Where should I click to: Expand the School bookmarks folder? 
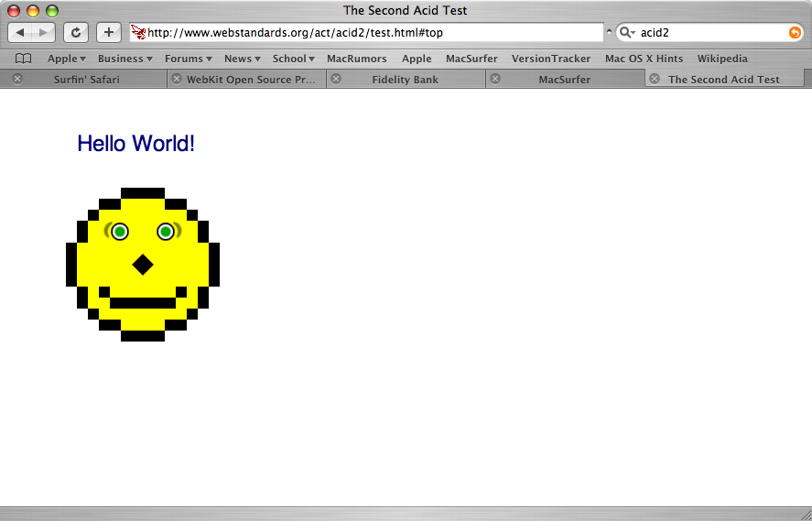point(293,59)
